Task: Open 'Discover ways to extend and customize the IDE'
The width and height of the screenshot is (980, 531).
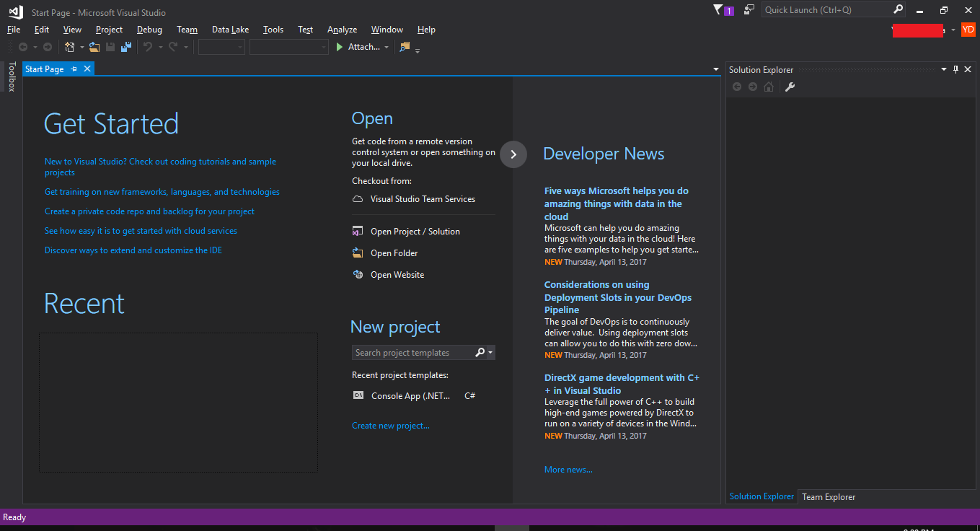Action: point(133,250)
